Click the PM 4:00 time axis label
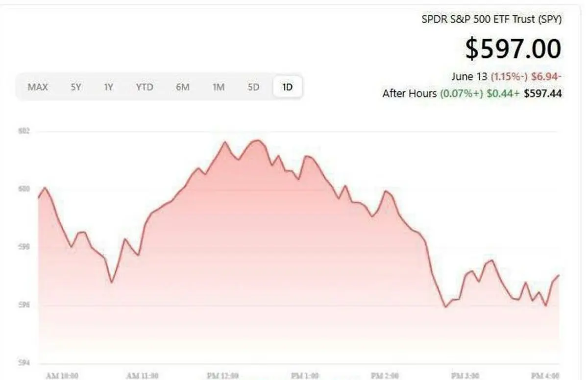This screenshot has height=380, width=588. tap(546, 376)
